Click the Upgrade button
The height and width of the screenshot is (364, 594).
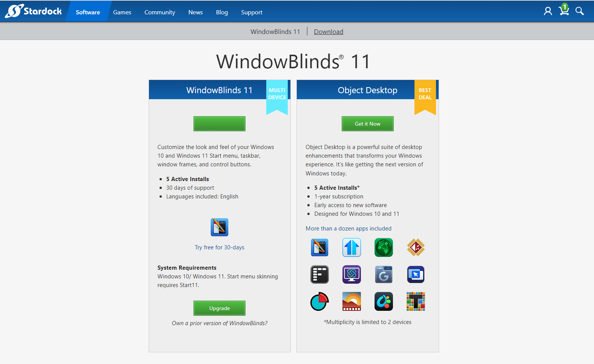[219, 308]
